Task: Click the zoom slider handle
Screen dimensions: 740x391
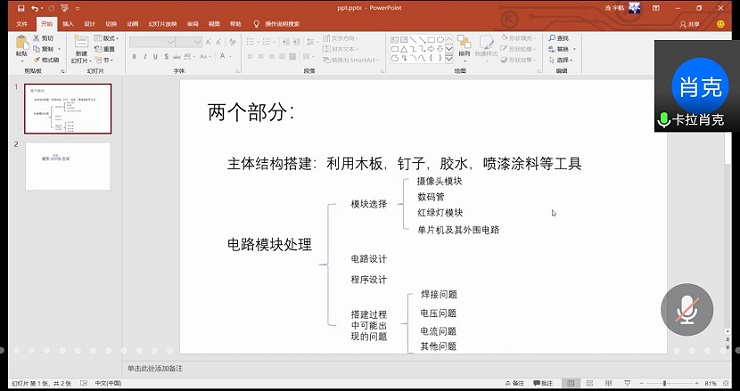Action: tap(664, 383)
